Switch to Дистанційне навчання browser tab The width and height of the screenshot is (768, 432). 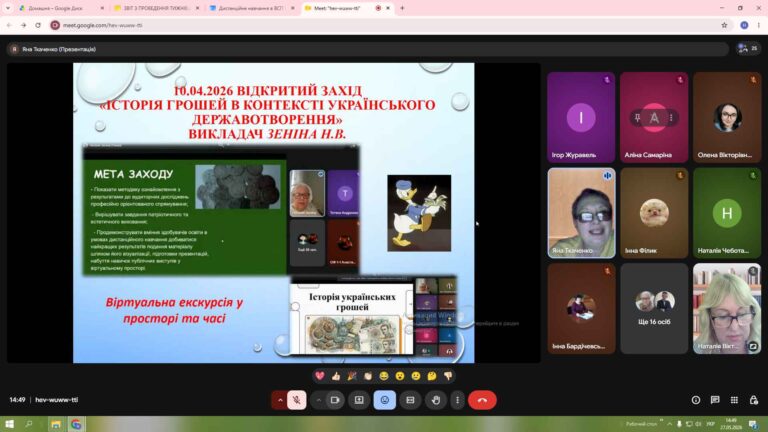pyautogui.click(x=252, y=8)
